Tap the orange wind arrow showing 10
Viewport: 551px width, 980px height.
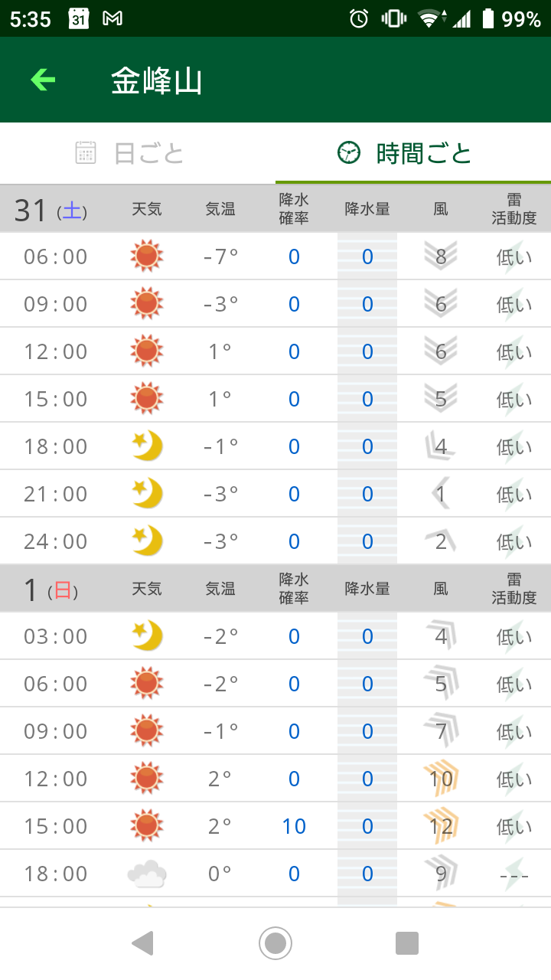coord(441,779)
